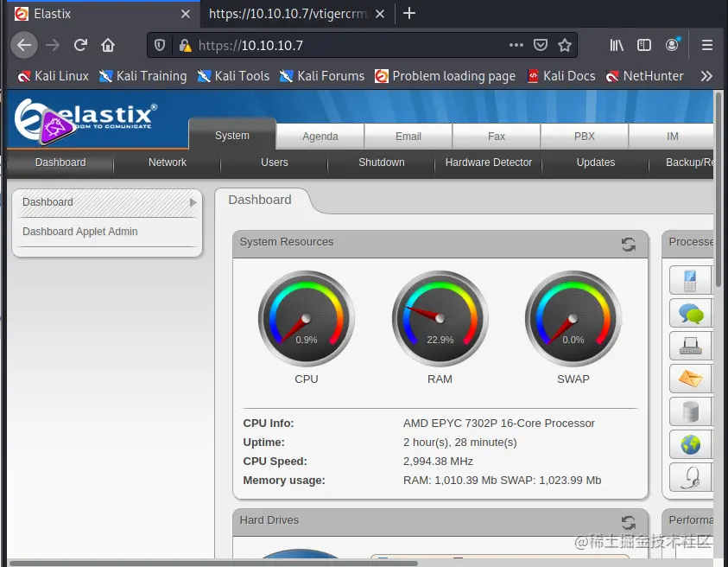The image size is (728, 567).
Task: Open the Fax tab
Action: click(497, 137)
